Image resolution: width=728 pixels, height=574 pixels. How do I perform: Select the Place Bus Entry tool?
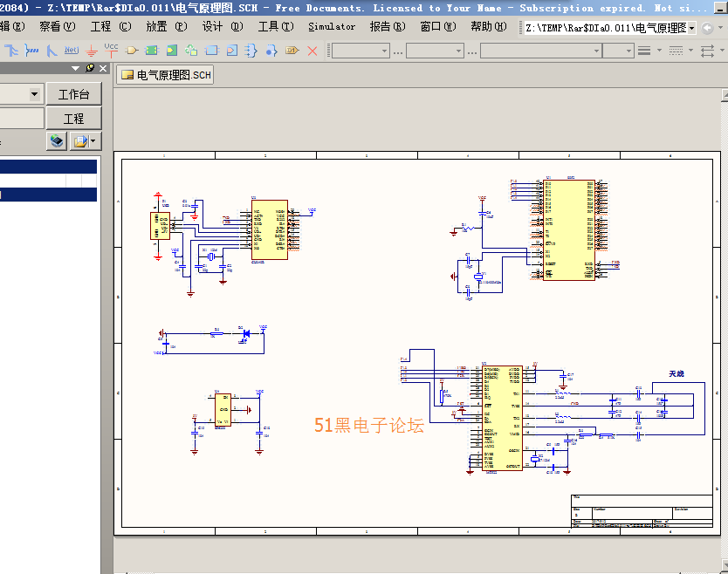point(52,51)
